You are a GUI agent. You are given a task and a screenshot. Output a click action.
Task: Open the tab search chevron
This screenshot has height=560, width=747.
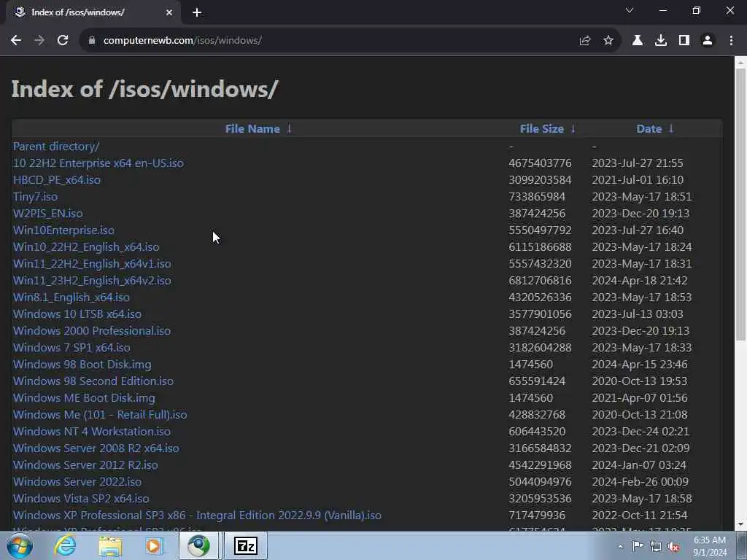(x=630, y=10)
